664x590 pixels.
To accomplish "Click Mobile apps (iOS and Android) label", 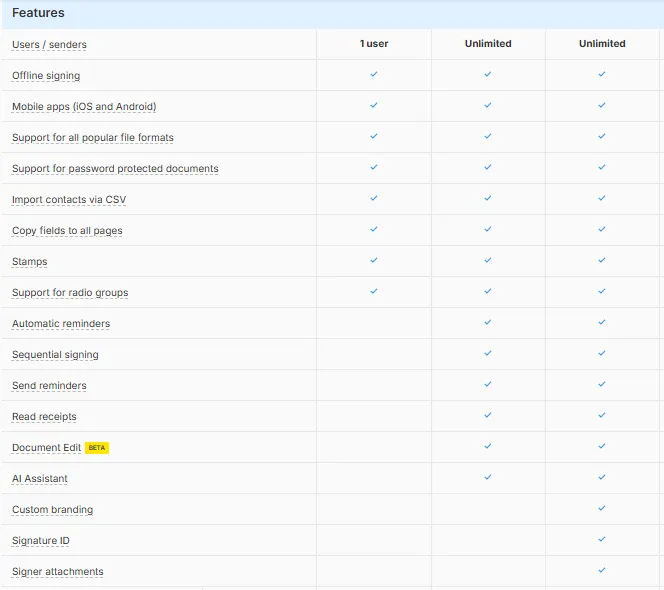I will [84, 106].
